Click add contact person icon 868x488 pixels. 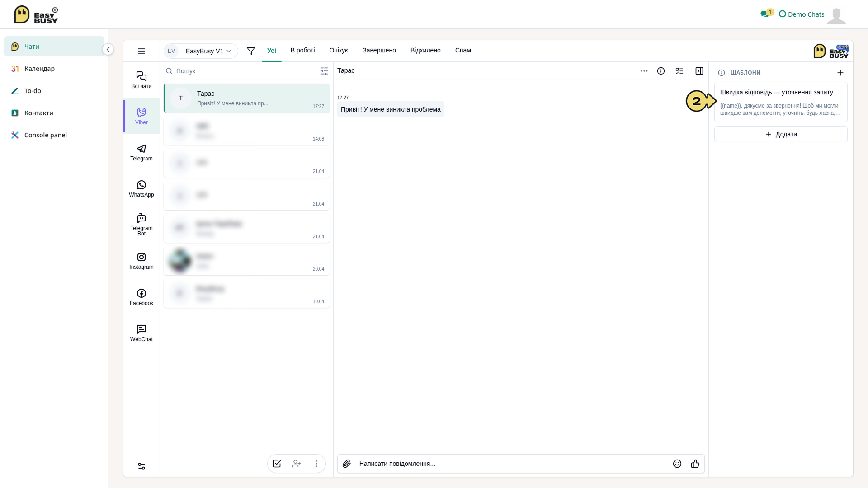pyautogui.click(x=297, y=464)
